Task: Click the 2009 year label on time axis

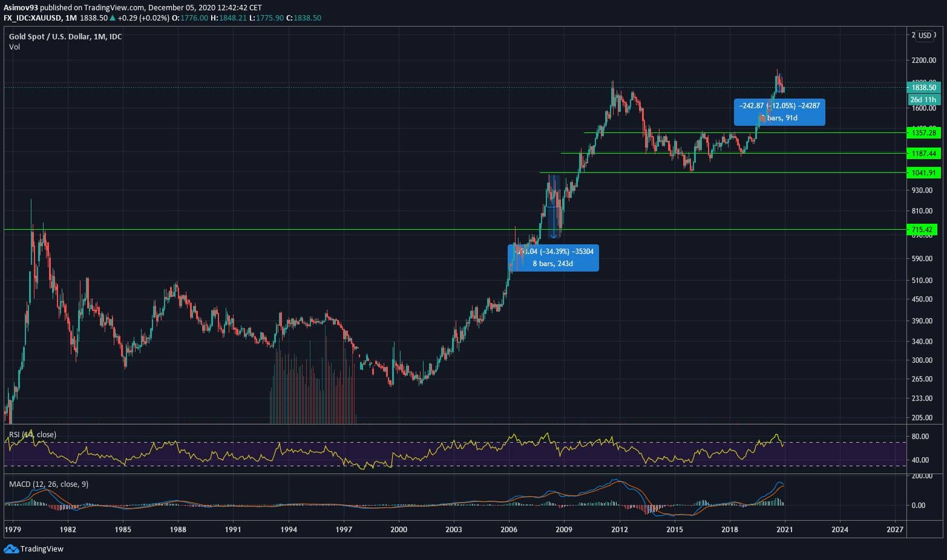Action: [x=564, y=530]
